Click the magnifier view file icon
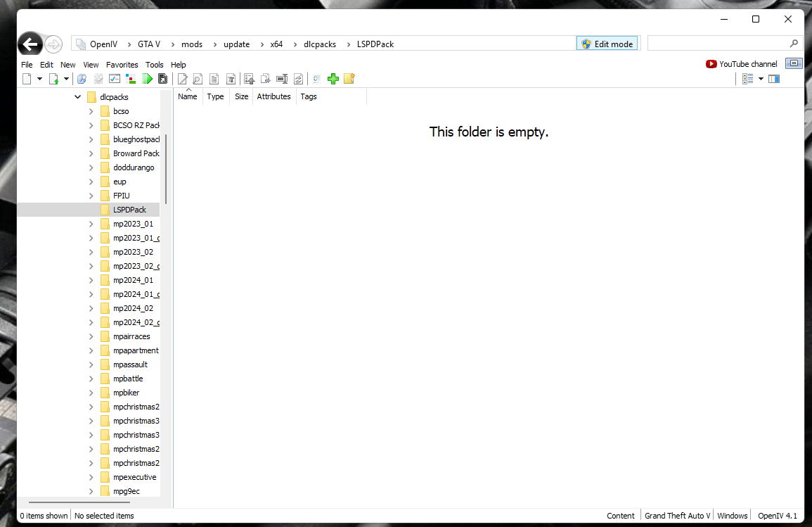812x527 pixels. click(198, 79)
